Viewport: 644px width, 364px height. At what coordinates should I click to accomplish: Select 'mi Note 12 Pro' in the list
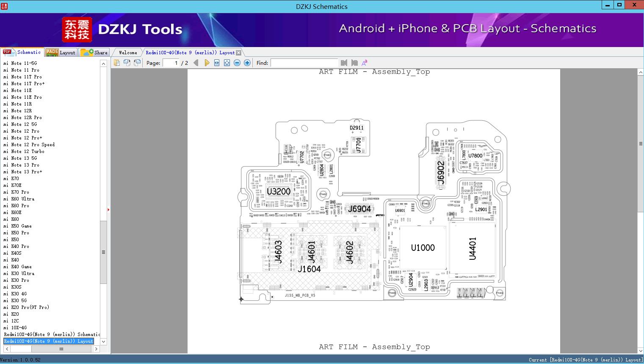tap(21, 131)
